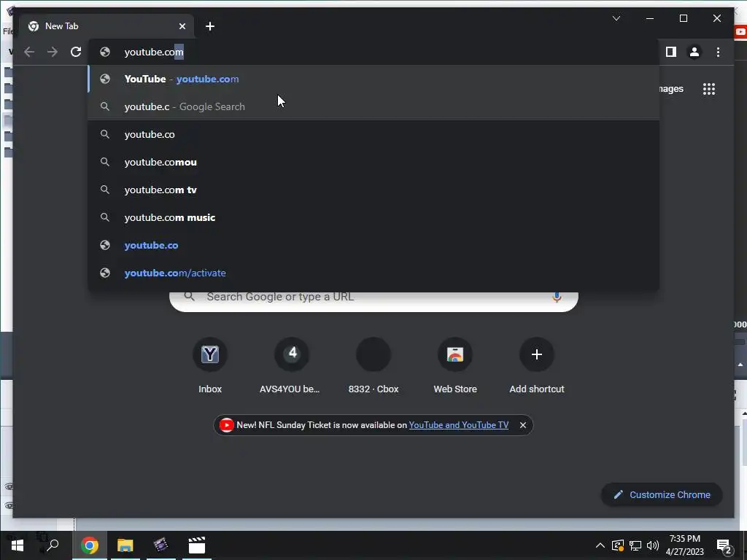Open the 8332 · Cbox shortcut

tap(373, 365)
